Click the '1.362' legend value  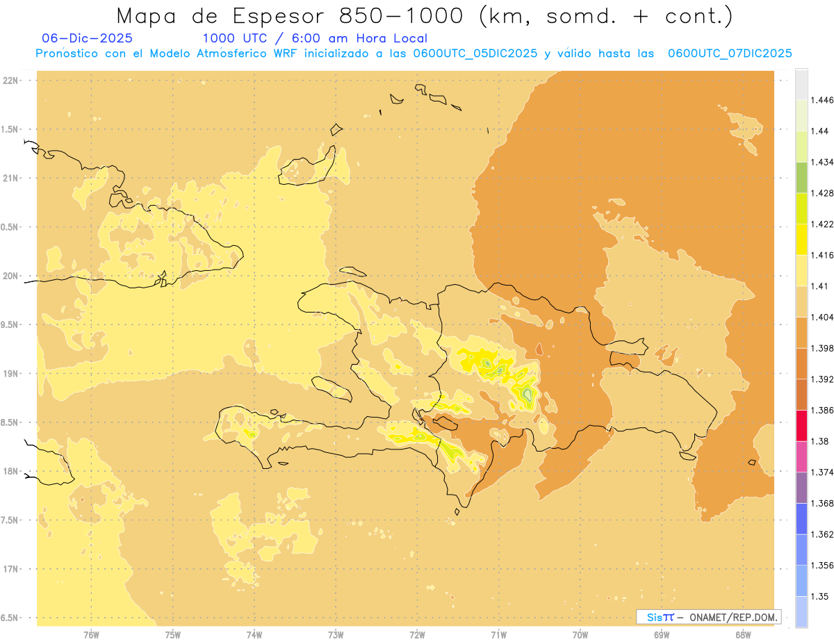pos(821,534)
